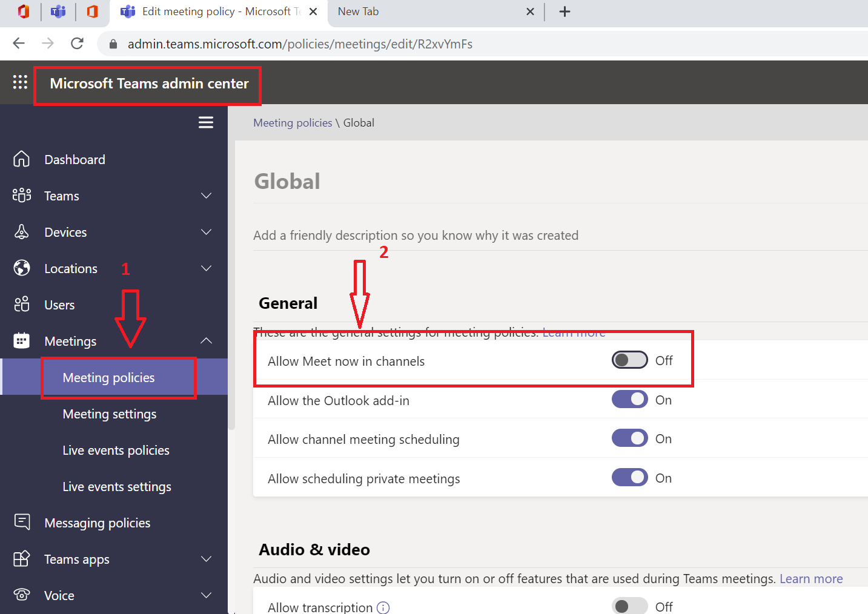Click the Voice phone icon
868x614 pixels.
click(x=22, y=595)
